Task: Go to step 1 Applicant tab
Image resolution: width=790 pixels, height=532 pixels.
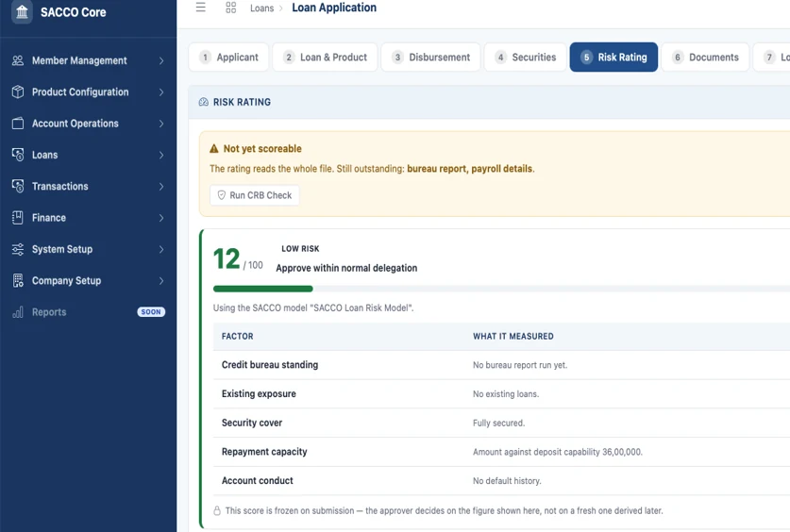Action: (x=228, y=58)
